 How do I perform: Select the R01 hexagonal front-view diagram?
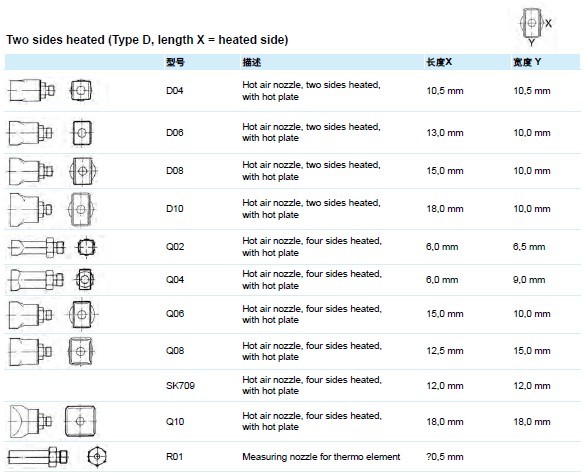click(x=97, y=456)
